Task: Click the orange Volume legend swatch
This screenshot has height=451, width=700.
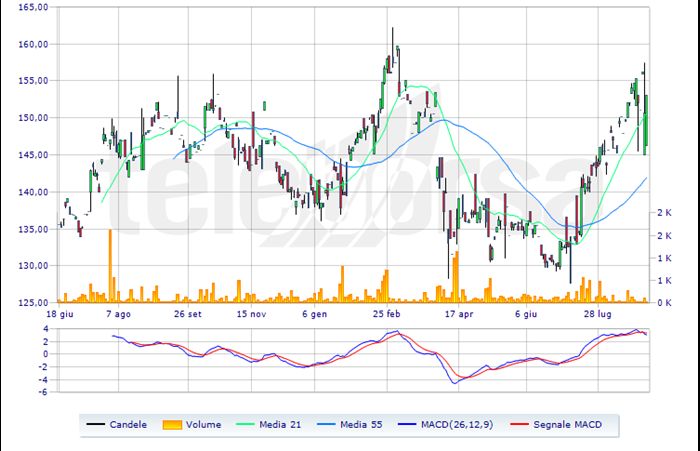Action: pyautogui.click(x=172, y=425)
